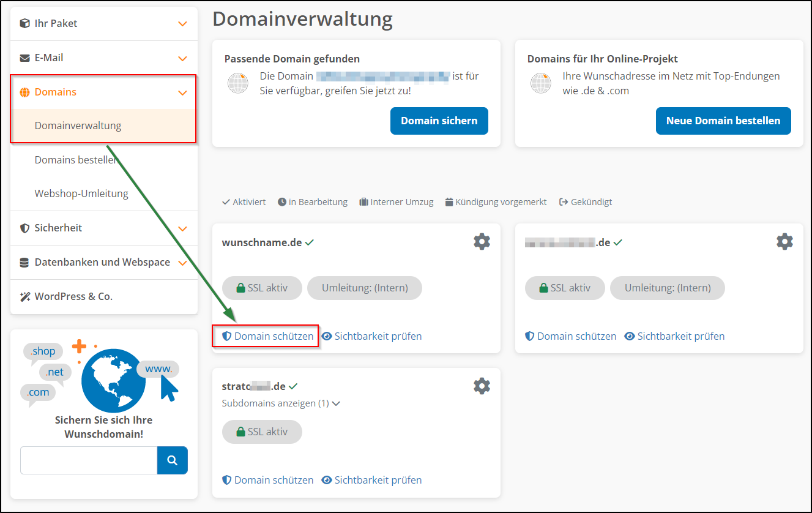Expand the Ihr Paket section chevron
812x513 pixels.
pos(182,23)
